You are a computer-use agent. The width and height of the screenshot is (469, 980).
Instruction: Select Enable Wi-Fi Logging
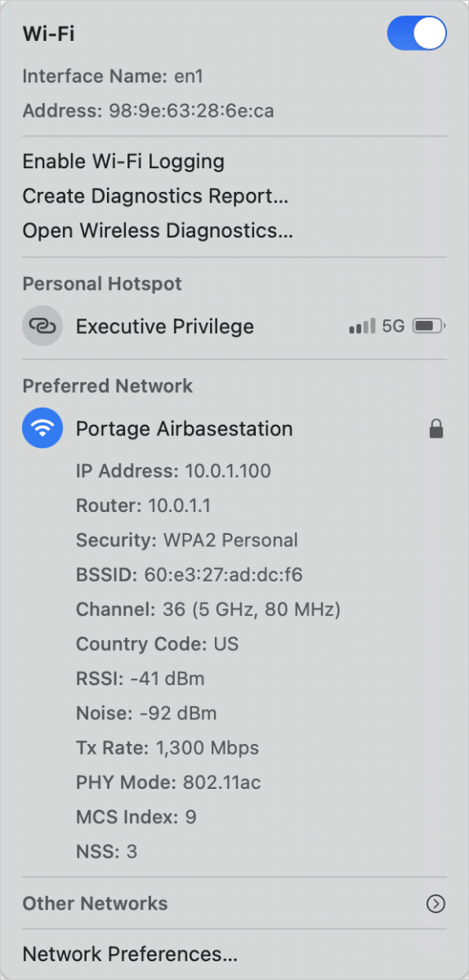[x=123, y=161]
